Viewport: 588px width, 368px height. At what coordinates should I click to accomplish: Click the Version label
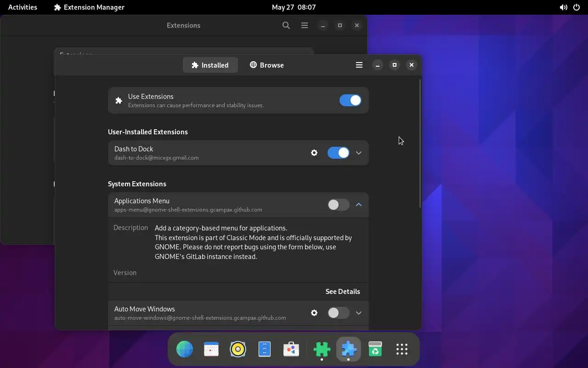125,273
